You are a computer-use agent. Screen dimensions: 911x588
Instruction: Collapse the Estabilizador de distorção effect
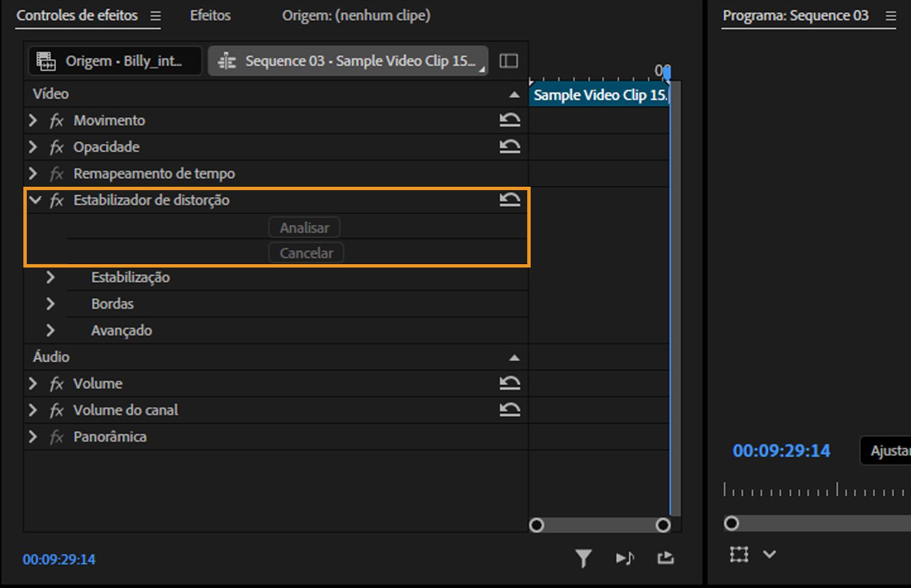coord(35,200)
